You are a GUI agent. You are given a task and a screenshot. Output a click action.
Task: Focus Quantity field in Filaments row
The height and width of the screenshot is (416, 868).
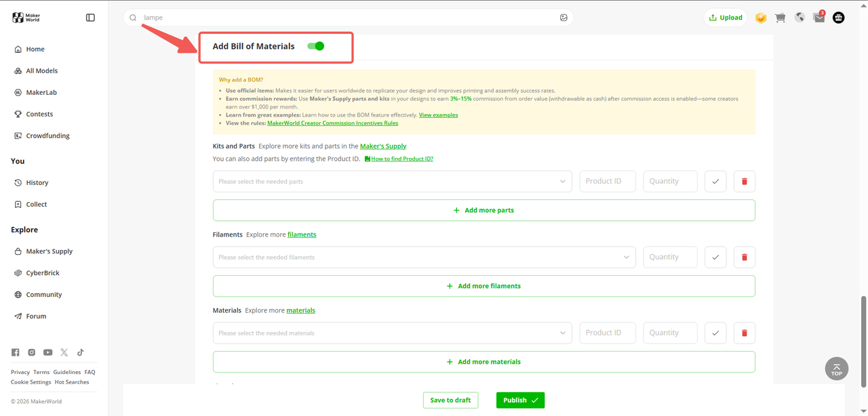point(671,257)
